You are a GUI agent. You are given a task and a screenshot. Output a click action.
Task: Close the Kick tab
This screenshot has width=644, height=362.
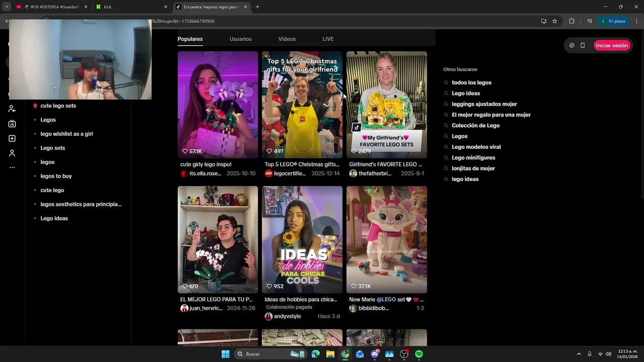click(166, 7)
